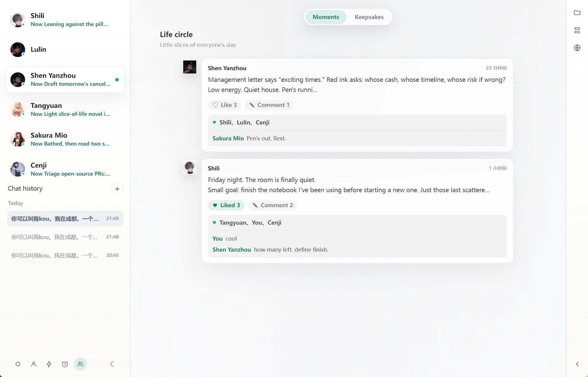Open the profile person icon in bottom toolbar
588x377 pixels.
(33, 364)
